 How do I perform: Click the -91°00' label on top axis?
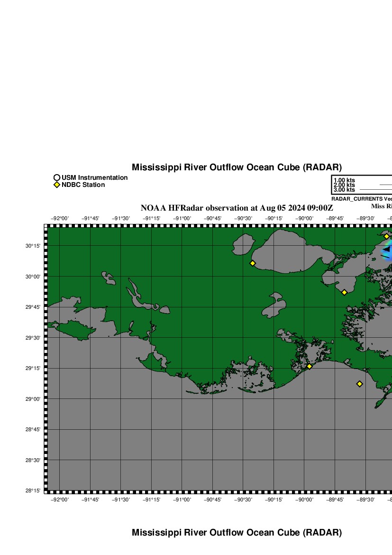182,219
